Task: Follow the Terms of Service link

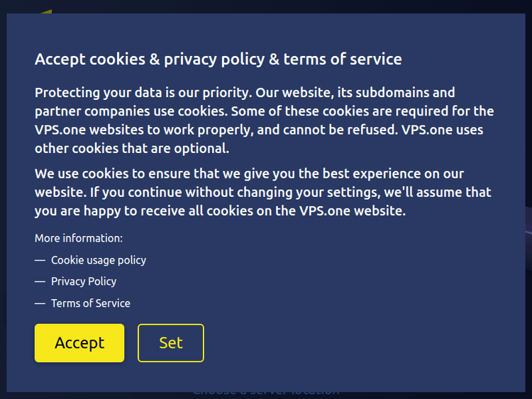Action: point(91,303)
